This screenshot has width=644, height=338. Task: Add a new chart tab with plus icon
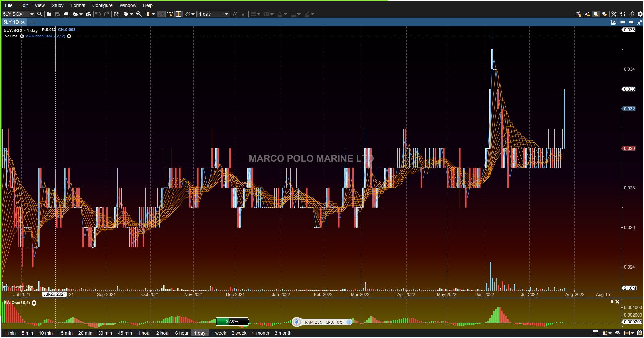(x=32, y=22)
